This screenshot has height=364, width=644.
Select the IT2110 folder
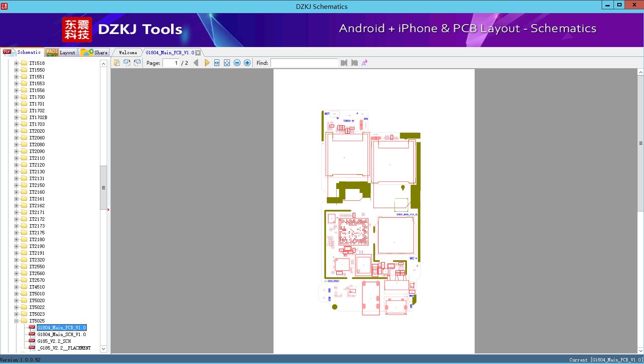[37, 158]
